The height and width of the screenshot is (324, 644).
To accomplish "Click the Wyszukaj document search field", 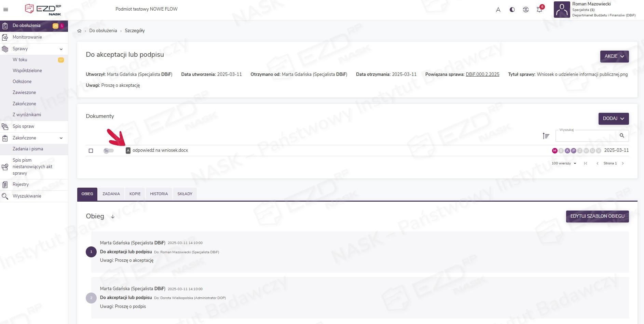I will point(586,136).
